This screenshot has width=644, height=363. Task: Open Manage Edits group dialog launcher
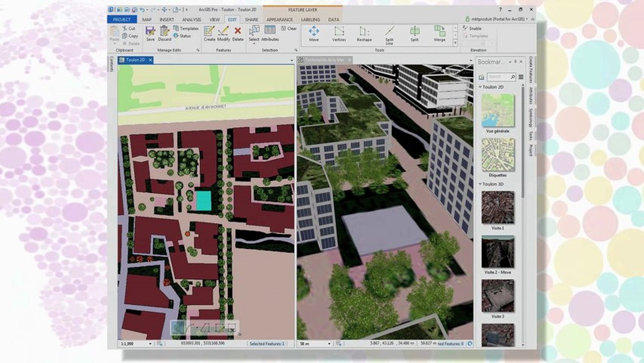[x=198, y=50]
